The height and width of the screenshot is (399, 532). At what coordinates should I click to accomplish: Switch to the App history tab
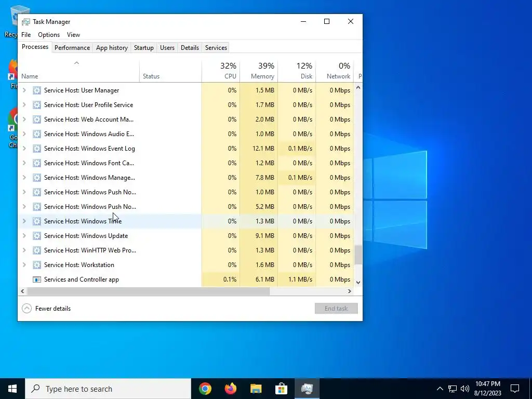[x=112, y=48]
